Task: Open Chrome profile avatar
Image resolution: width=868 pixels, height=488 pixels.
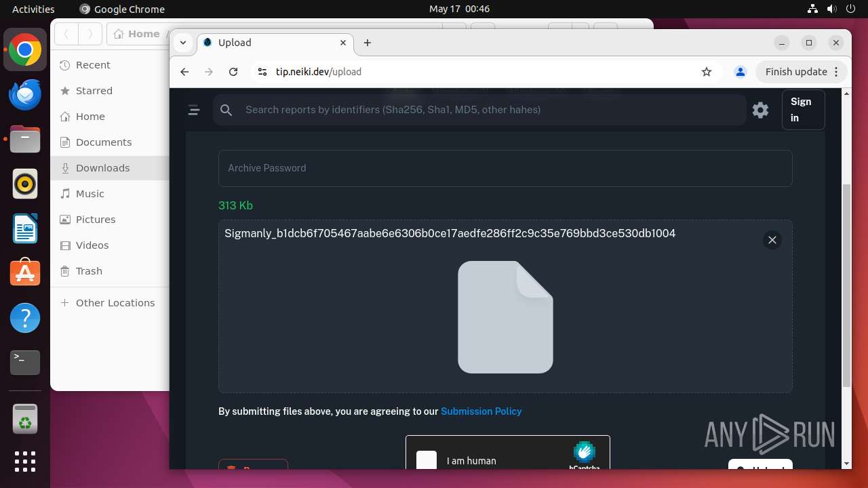Action: tap(741, 72)
